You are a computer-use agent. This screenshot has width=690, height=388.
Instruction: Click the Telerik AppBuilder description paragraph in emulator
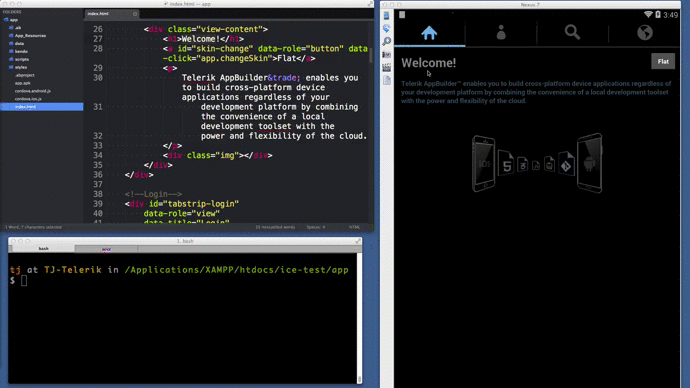click(536, 92)
